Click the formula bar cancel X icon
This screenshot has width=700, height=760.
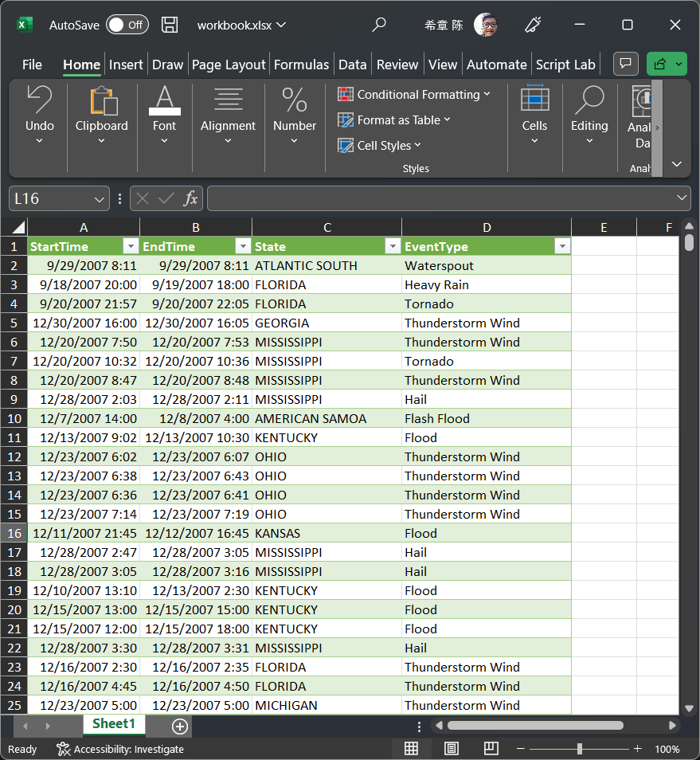143,198
